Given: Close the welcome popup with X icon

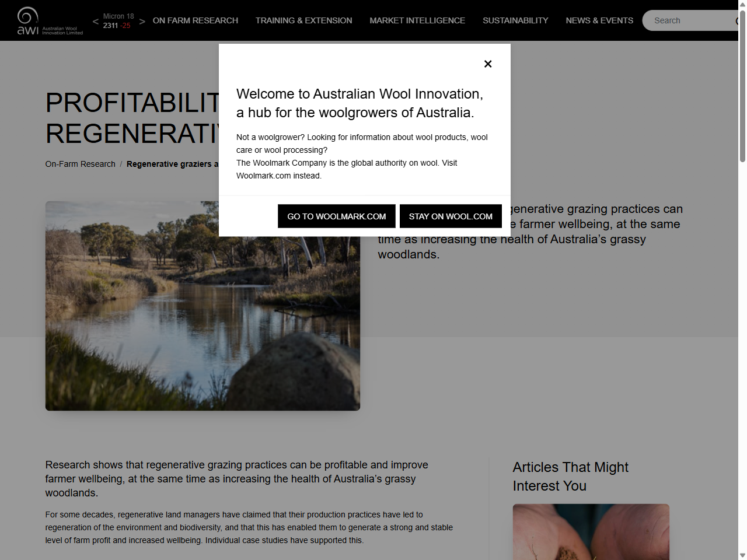Looking at the screenshot, I should pos(488,64).
